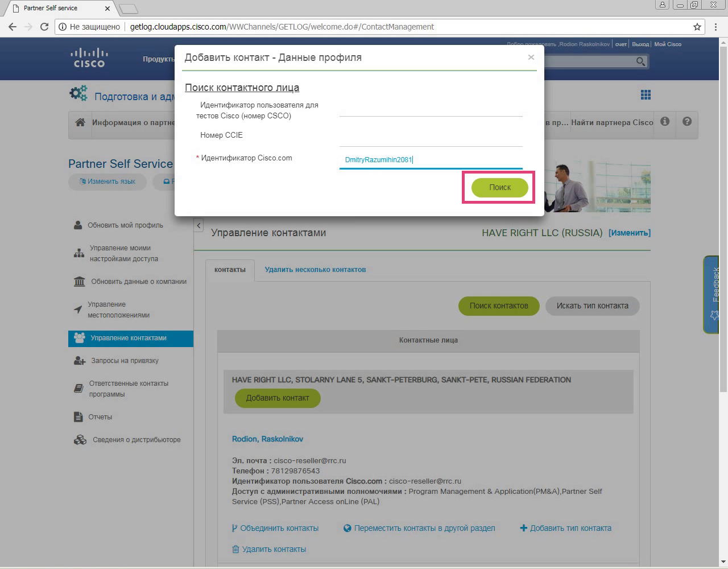Open Rodion, Raskolnikov contact link
728x569 pixels.
click(x=267, y=439)
